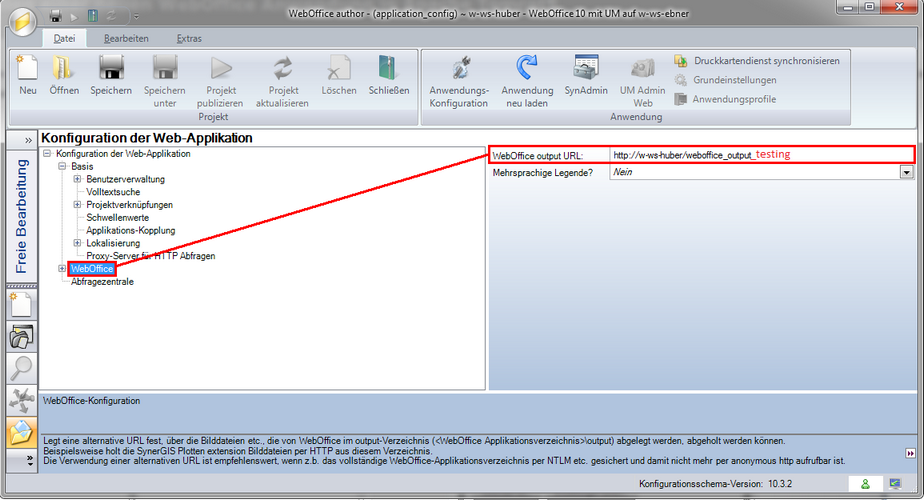Select WebOffice tree item
Image resolution: width=924 pixels, height=500 pixels.
coord(91,269)
